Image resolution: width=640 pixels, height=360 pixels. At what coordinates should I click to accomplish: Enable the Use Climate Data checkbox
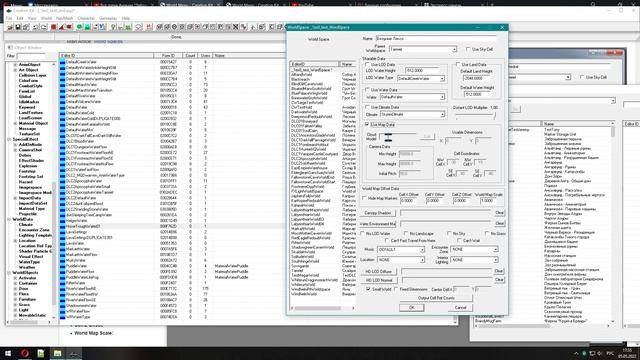(367, 107)
